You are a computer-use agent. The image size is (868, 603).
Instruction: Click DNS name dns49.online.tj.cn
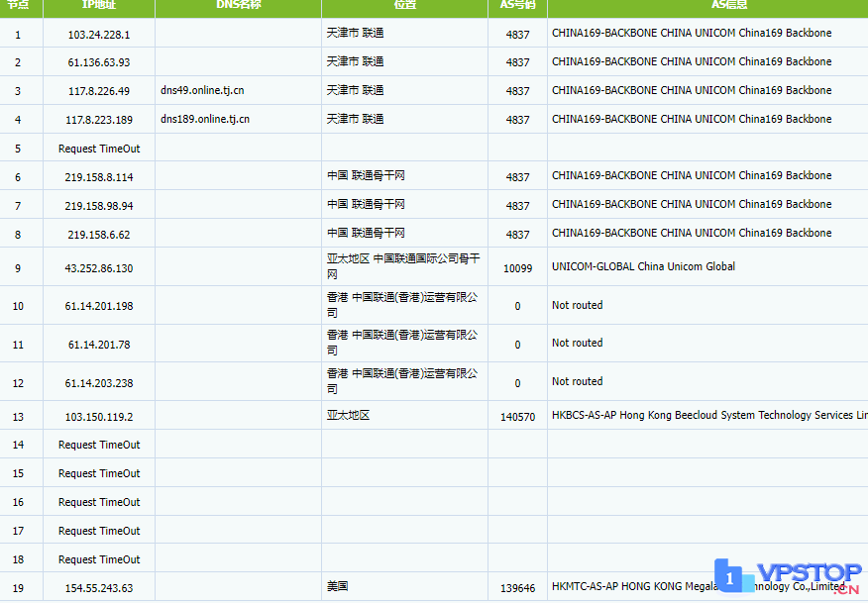[x=202, y=90]
